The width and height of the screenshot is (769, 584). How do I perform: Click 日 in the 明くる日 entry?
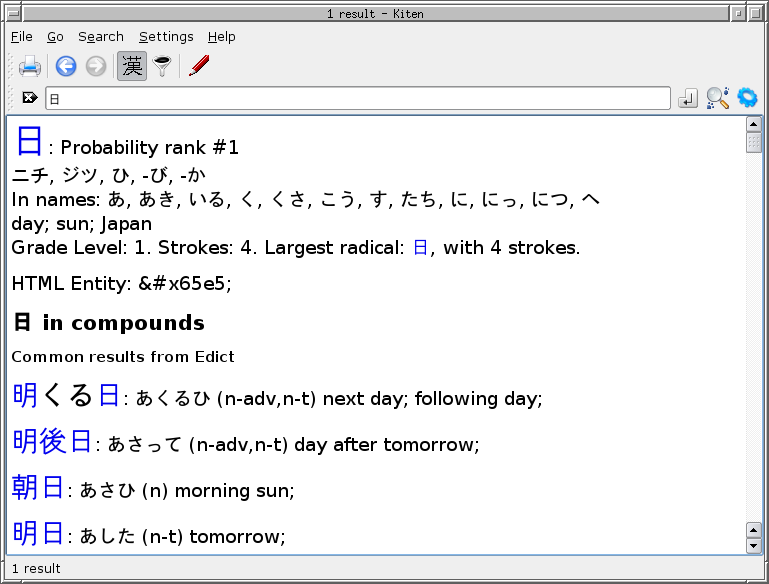(109, 395)
